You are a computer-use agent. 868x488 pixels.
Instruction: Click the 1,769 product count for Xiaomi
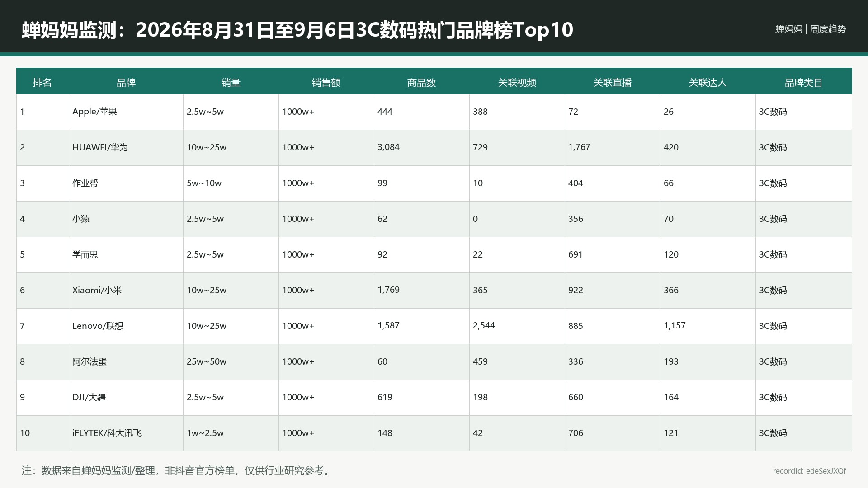(x=388, y=290)
